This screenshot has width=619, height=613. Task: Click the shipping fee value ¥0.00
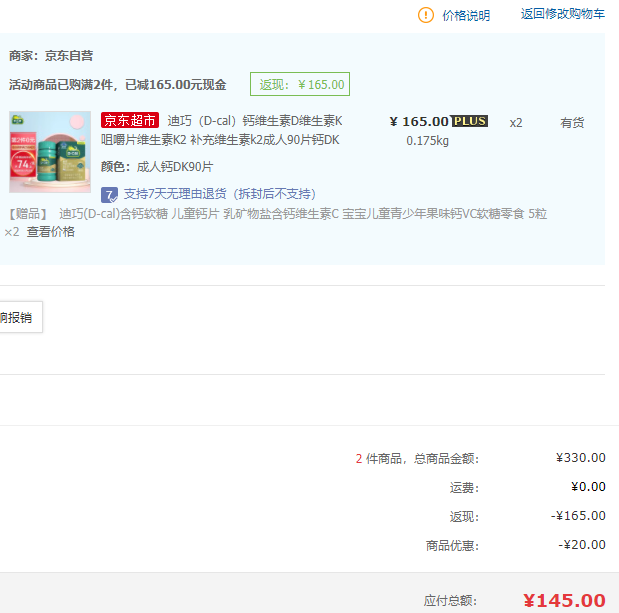[x=588, y=487]
